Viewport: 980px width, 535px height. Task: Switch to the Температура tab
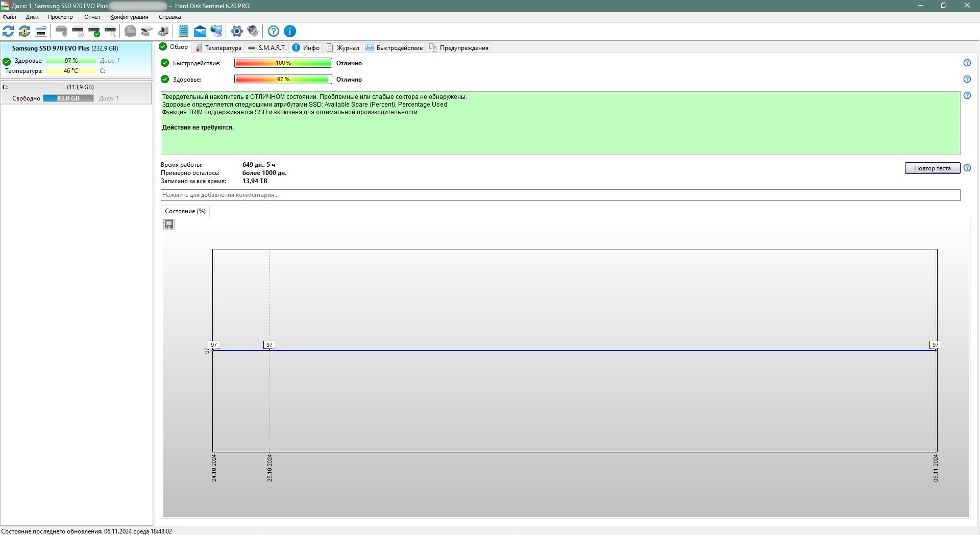[x=218, y=48]
